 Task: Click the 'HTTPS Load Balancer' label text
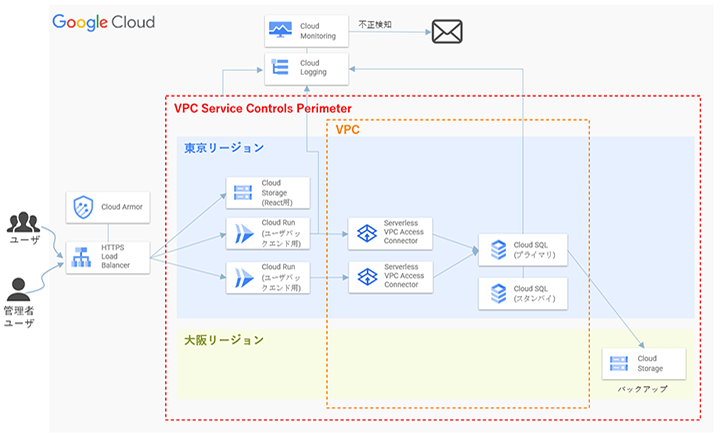[x=115, y=257]
